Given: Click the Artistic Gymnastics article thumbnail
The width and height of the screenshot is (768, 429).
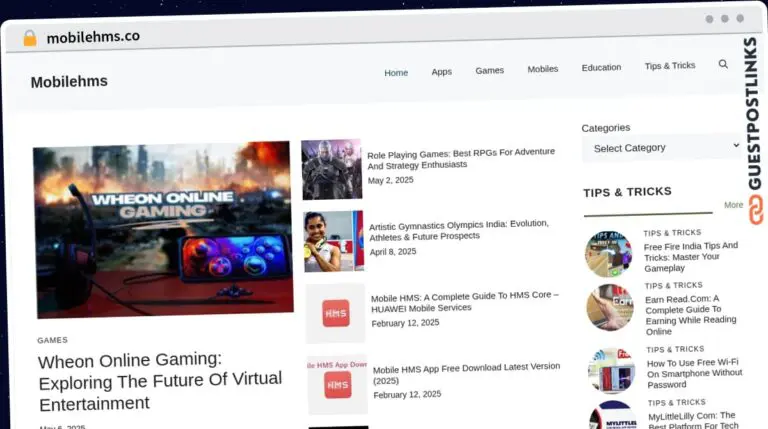Looking at the screenshot, I should coord(333,241).
